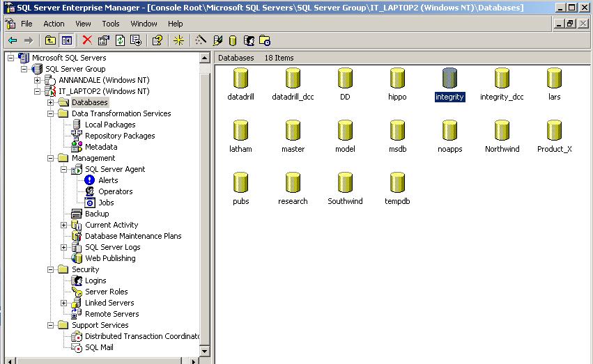The width and height of the screenshot is (593, 364).
Task: Select Repository Packages in the tree
Action: (120, 136)
